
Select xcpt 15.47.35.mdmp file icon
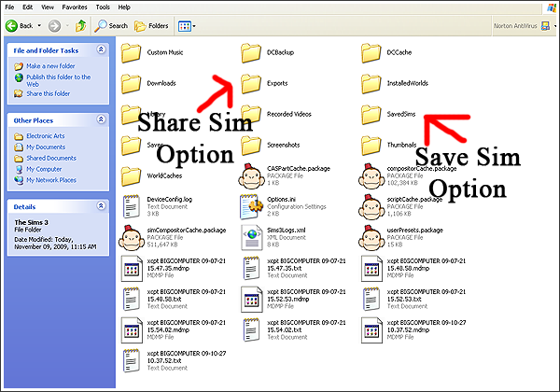click(131, 269)
